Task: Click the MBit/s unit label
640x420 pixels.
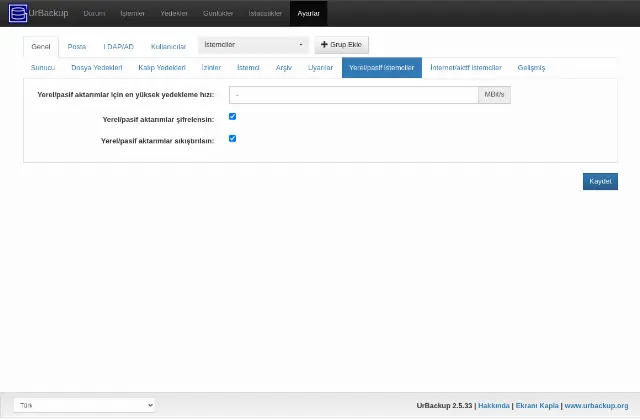Action: click(494, 95)
